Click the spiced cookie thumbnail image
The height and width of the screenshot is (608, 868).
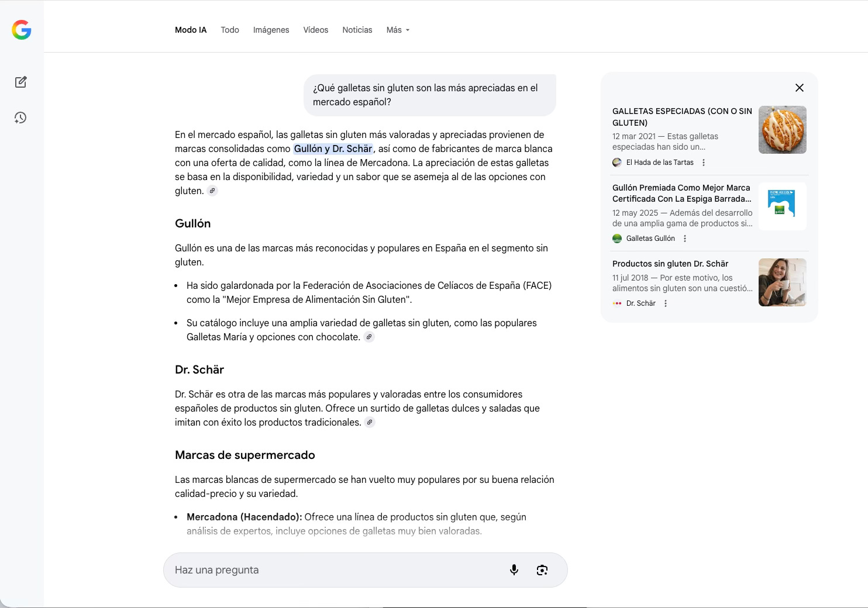[x=783, y=130]
